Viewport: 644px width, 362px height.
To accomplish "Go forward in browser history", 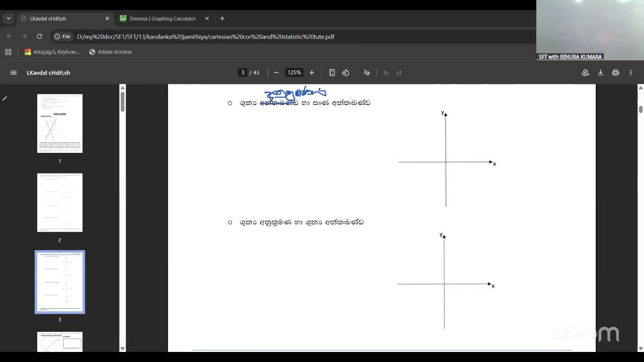I will coord(24,37).
